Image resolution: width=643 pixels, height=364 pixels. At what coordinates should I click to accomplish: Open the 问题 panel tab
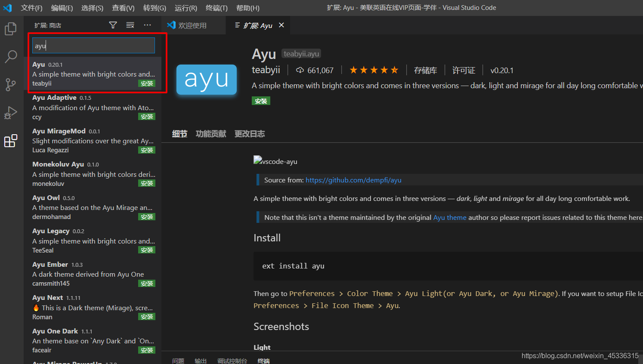[x=178, y=361]
